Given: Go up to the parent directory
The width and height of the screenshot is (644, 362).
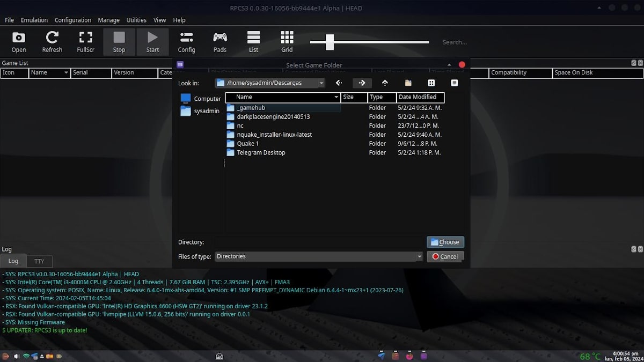Looking at the screenshot, I should click(385, 83).
